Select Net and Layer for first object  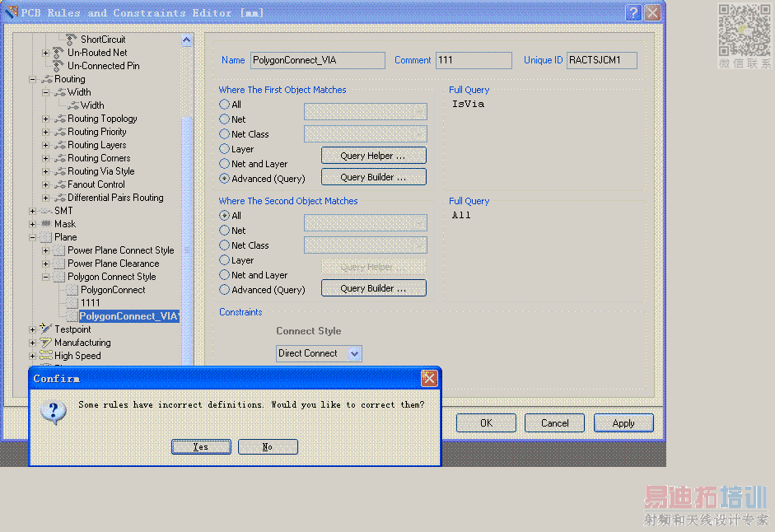coord(224,164)
